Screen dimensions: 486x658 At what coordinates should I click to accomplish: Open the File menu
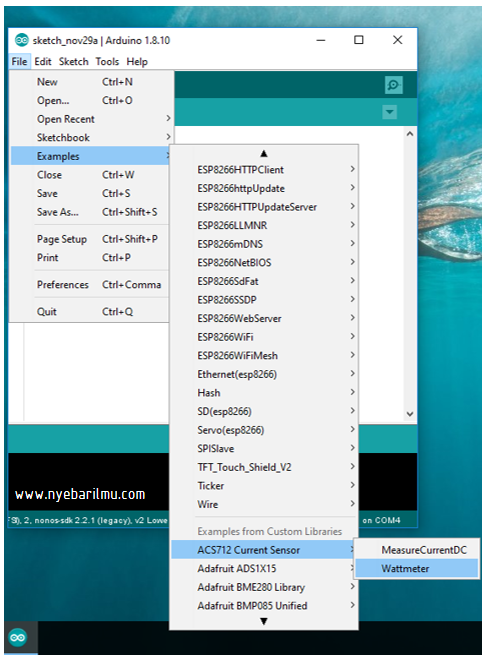point(19,62)
